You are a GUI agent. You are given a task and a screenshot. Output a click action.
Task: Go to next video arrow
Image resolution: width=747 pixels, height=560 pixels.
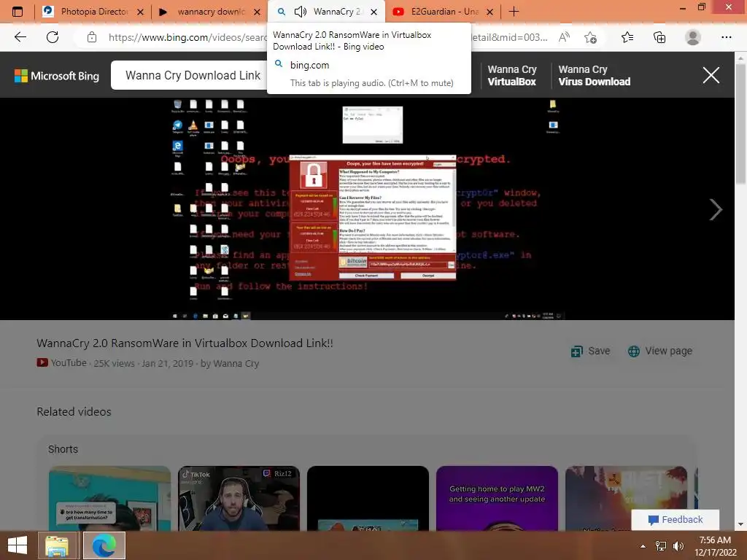(716, 209)
